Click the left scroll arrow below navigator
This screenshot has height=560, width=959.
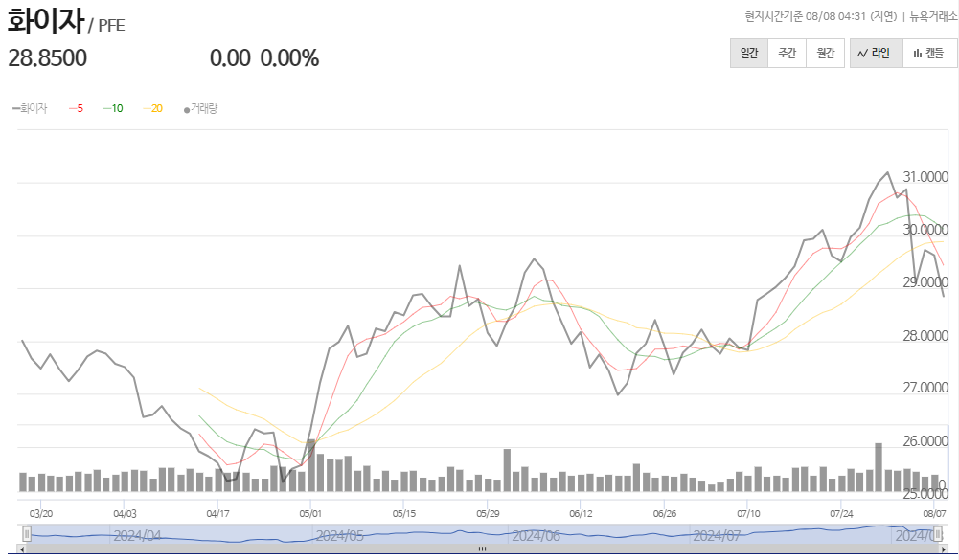22,549
